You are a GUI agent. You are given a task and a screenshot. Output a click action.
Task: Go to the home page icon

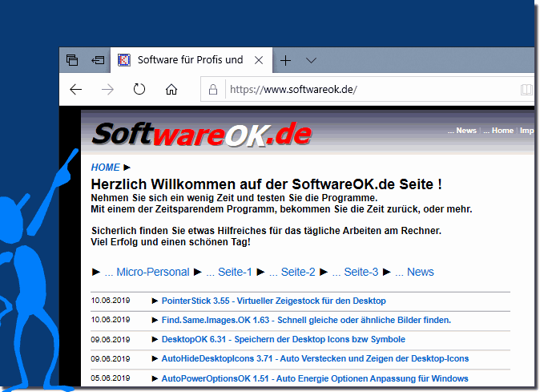(x=171, y=90)
